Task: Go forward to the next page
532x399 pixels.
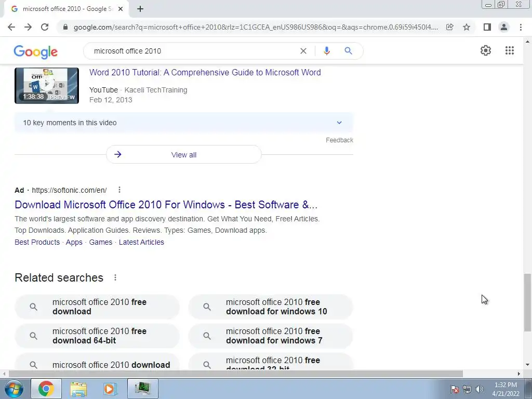Action: [28, 27]
